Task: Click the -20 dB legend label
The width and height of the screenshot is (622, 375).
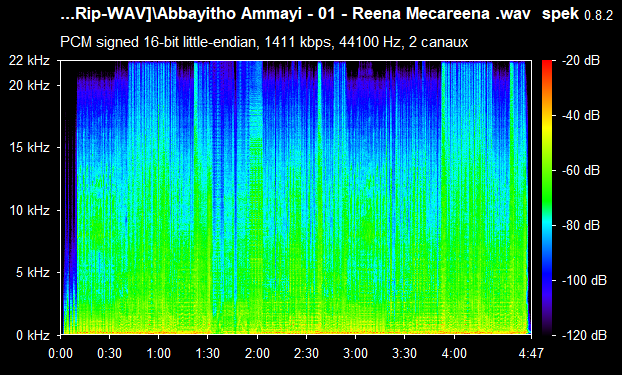Action: pos(581,61)
